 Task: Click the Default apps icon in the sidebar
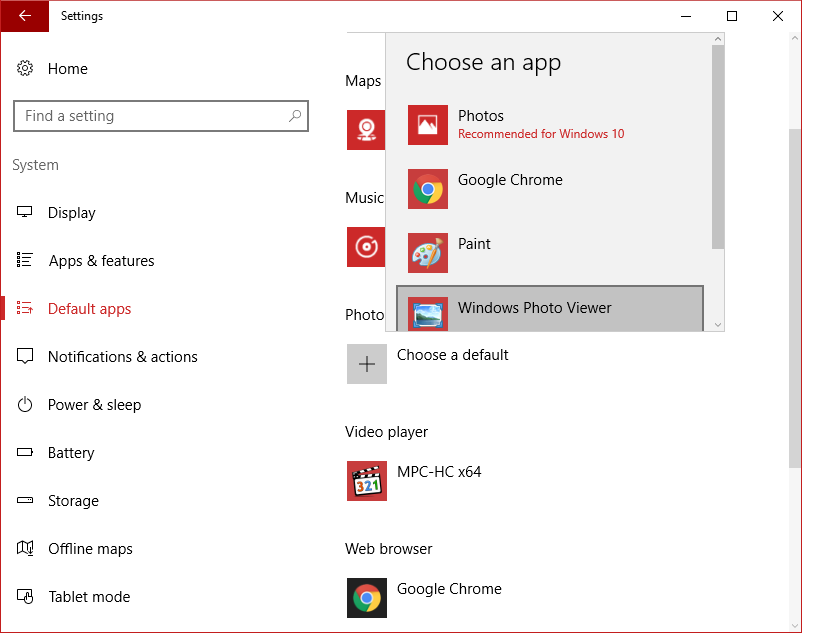coord(25,308)
